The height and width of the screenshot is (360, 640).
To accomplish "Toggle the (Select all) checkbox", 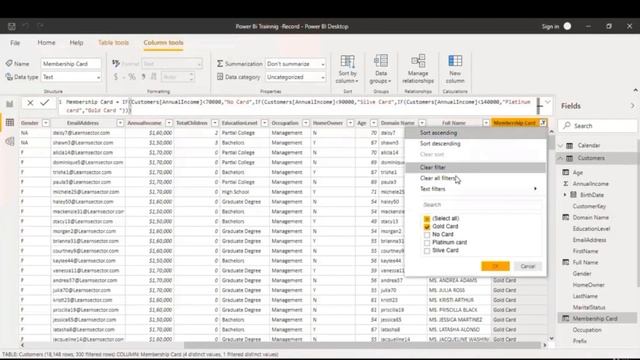I will coord(427,219).
